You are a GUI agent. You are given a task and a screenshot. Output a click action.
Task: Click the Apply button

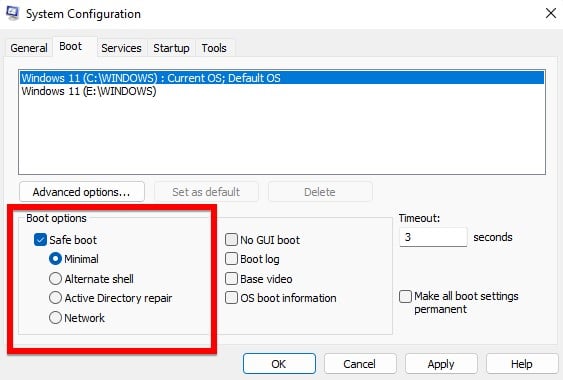tap(441, 364)
